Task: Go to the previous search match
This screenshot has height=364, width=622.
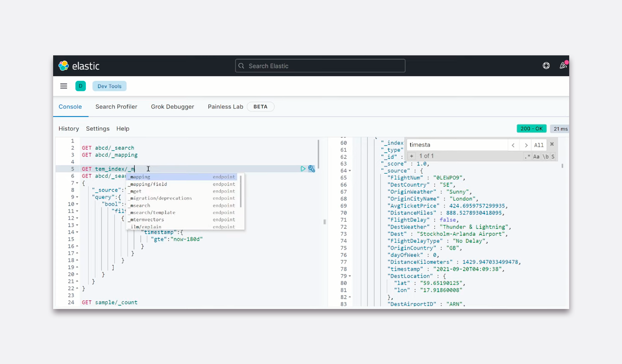Action: point(513,145)
